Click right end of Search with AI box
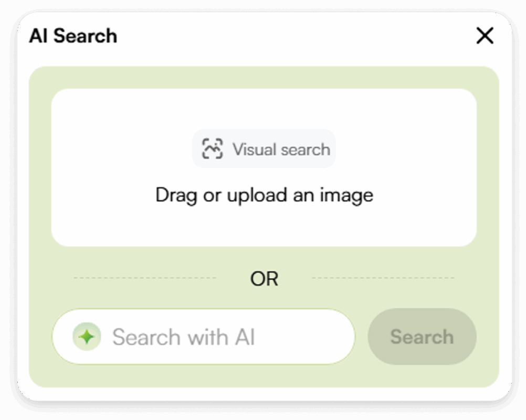This screenshot has width=526, height=420. [x=336, y=337]
